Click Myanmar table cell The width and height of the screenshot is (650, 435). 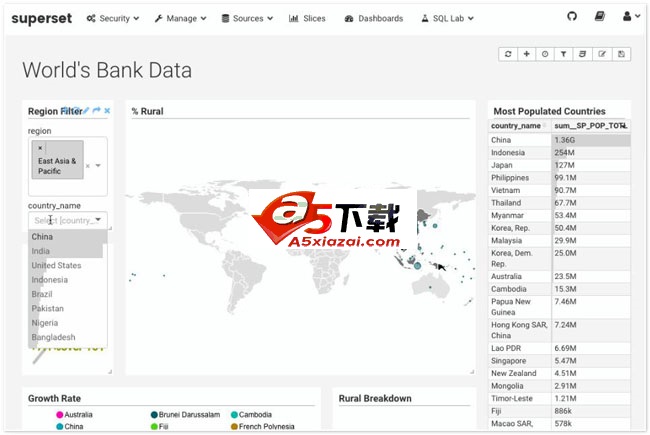520,216
